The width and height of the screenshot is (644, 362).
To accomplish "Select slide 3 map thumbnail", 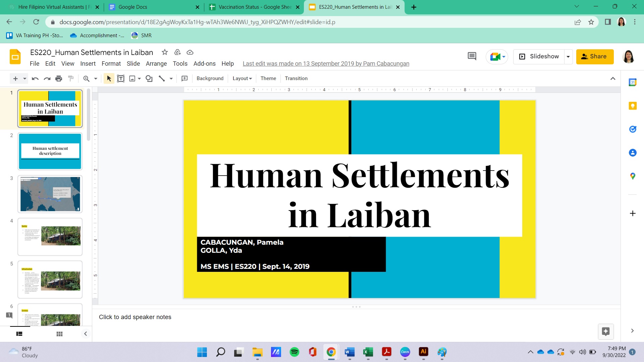I will pos(50,194).
